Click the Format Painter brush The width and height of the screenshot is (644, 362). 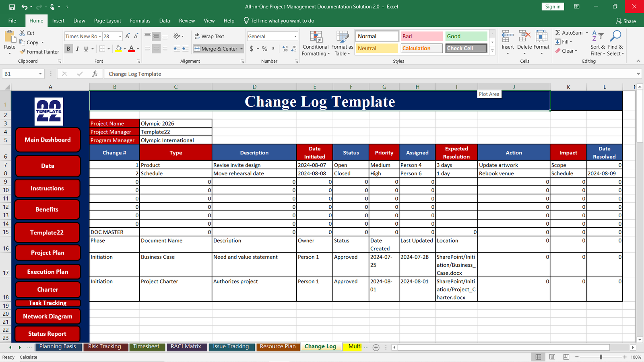(x=23, y=51)
